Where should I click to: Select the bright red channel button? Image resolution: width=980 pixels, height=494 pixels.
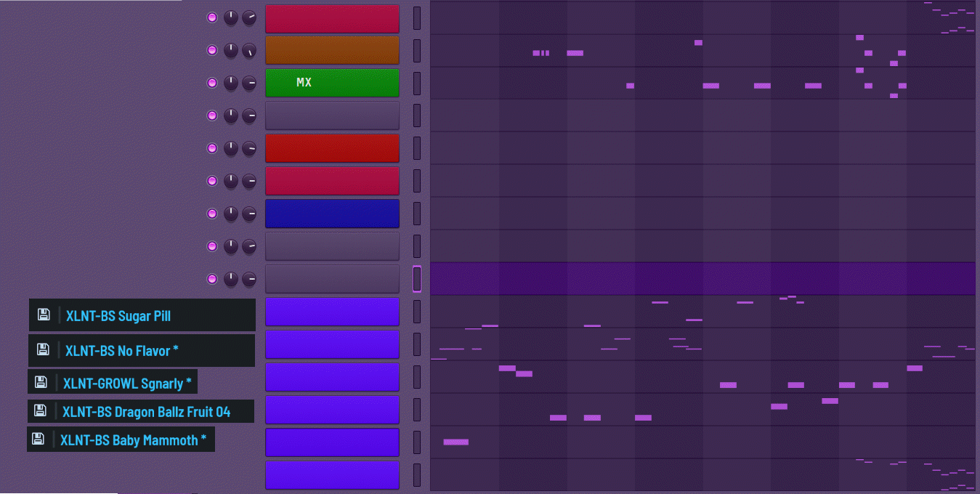332,148
